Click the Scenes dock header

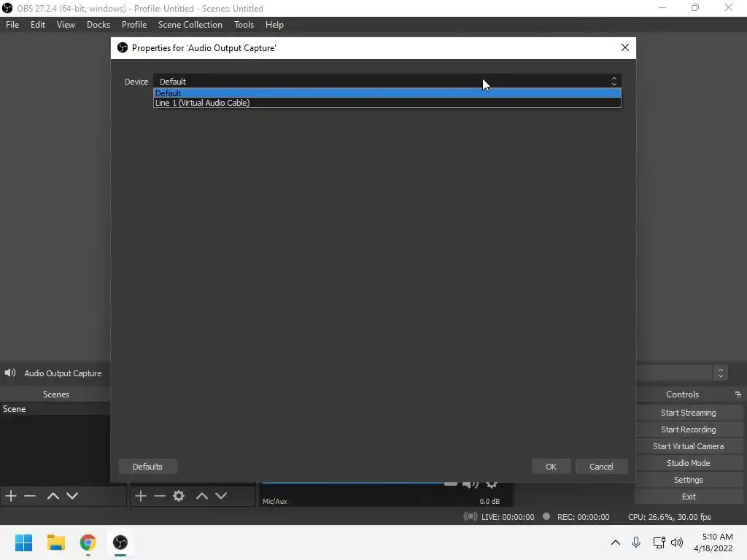click(55, 394)
